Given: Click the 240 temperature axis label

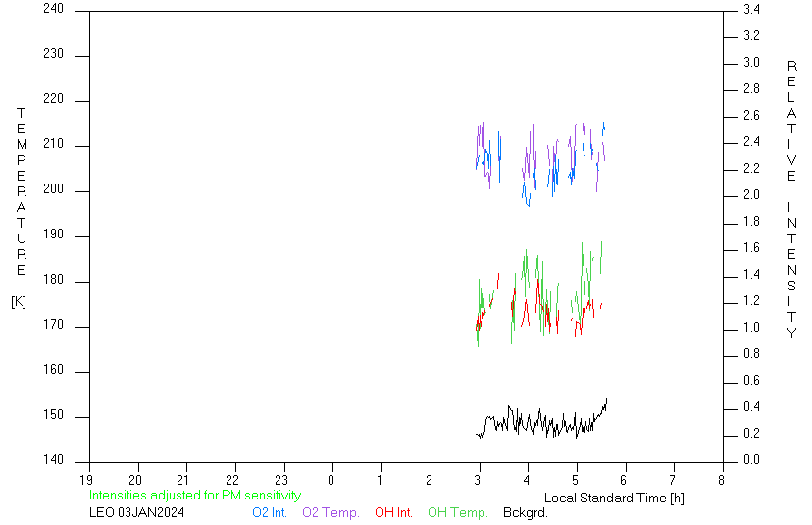Looking at the screenshot, I should [53, 9].
